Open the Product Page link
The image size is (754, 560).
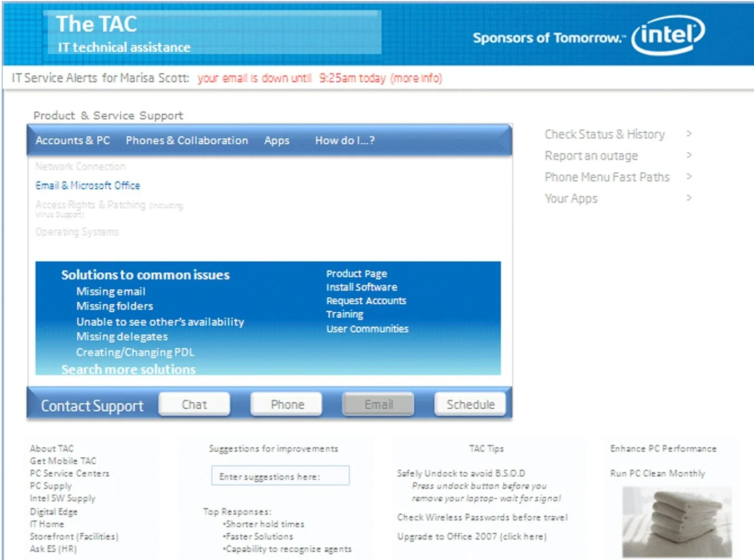tap(356, 274)
